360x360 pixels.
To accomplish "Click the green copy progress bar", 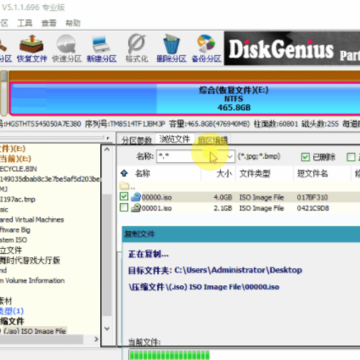I will (x=169, y=354).
